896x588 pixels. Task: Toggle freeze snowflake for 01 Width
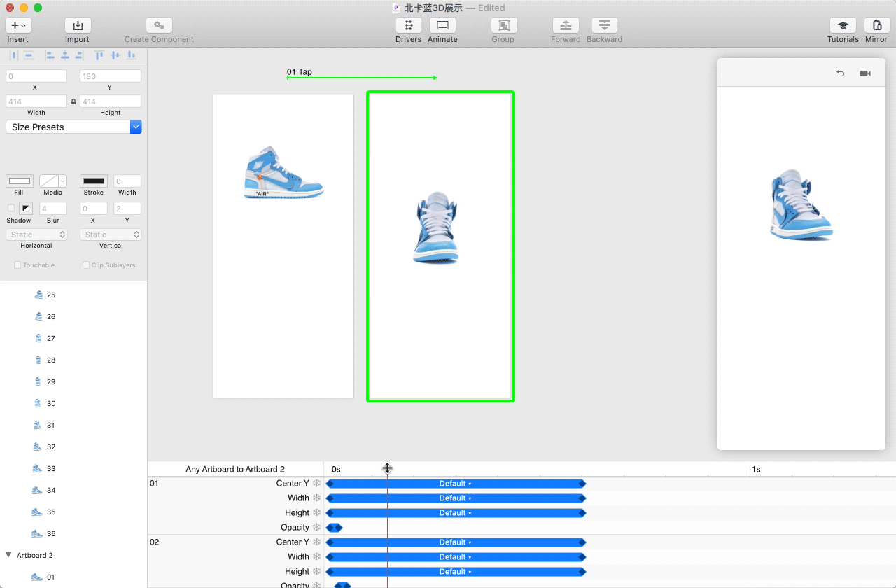click(316, 498)
